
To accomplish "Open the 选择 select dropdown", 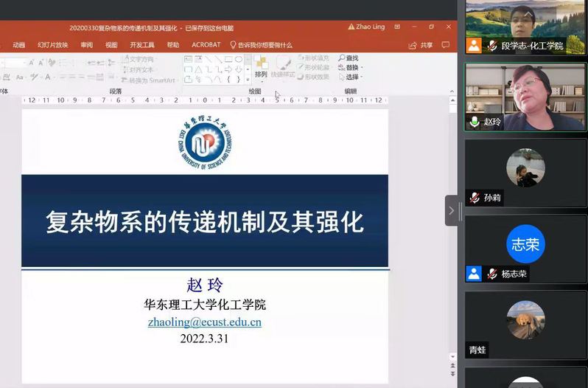I will pyautogui.click(x=351, y=77).
